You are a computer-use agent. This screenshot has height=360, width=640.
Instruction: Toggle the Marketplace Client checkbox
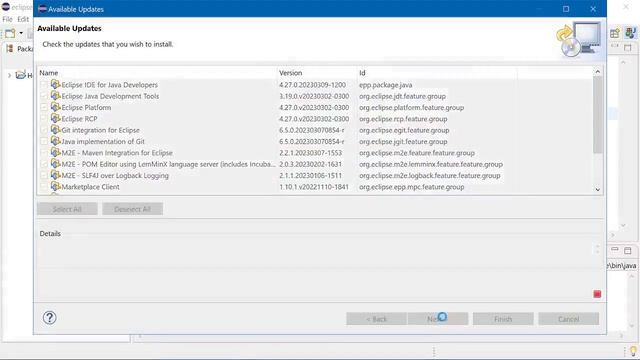pyautogui.click(x=44, y=187)
